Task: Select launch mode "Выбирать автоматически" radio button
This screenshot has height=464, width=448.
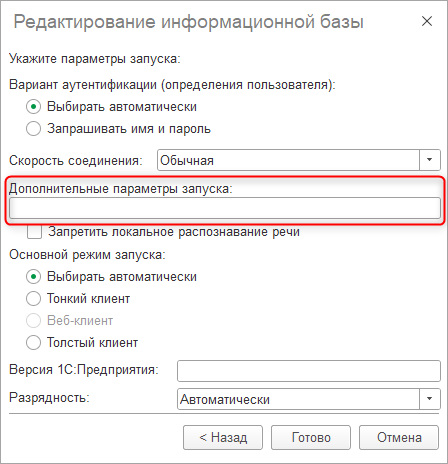Action: 33,277
